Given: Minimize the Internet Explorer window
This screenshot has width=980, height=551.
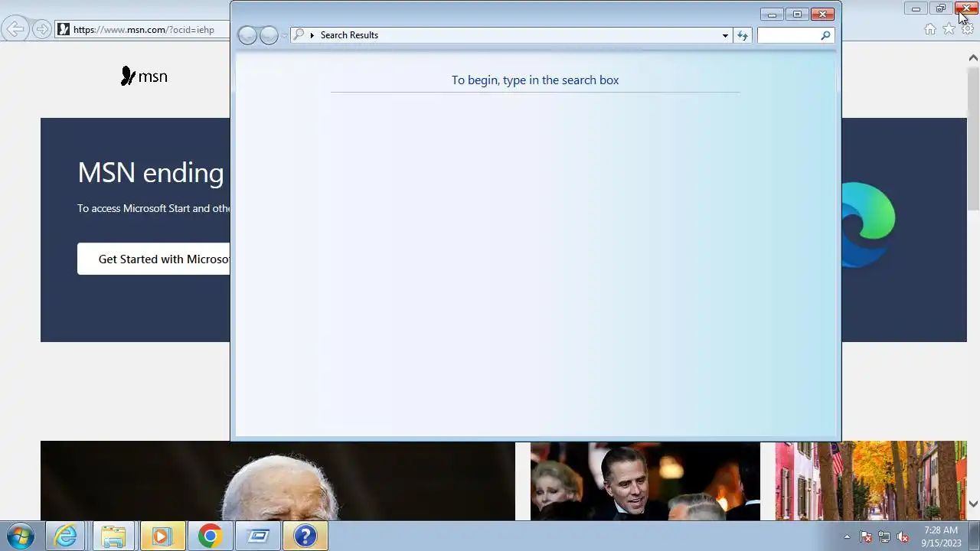Looking at the screenshot, I should (x=916, y=8).
